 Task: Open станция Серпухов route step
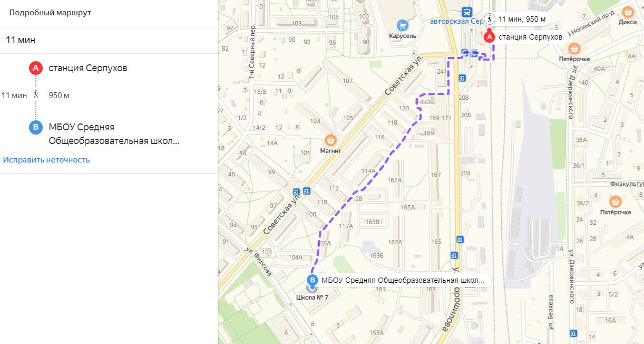pyautogui.click(x=87, y=68)
